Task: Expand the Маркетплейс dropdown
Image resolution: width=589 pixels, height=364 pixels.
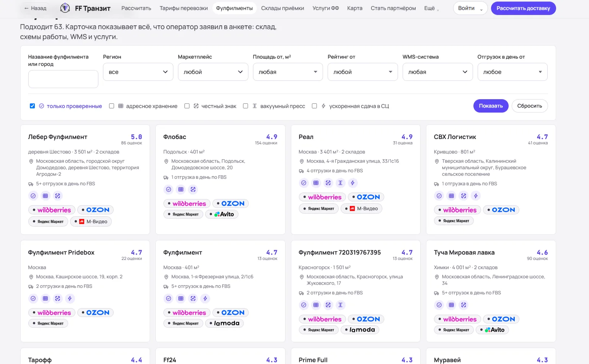Action: [x=213, y=72]
